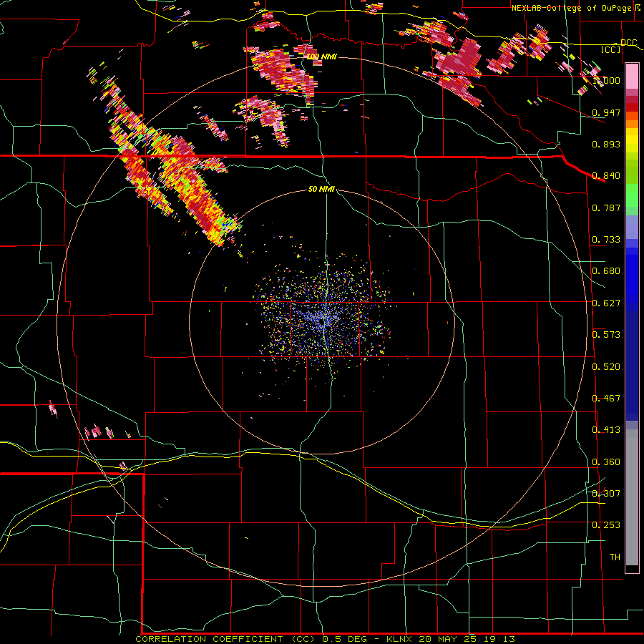
Task: Pick the bright green legend segment
Action: tap(632, 195)
